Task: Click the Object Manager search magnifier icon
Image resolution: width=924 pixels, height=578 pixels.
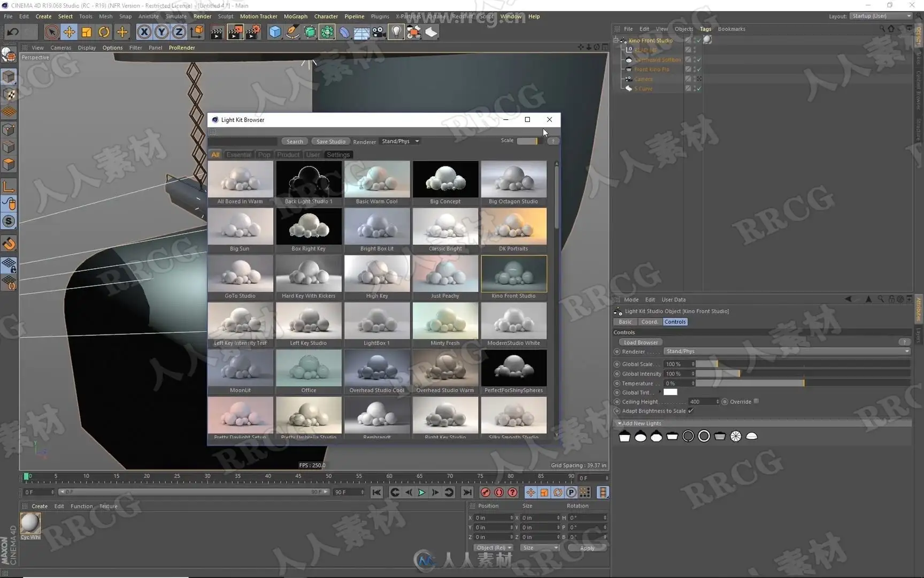Action: (x=882, y=29)
